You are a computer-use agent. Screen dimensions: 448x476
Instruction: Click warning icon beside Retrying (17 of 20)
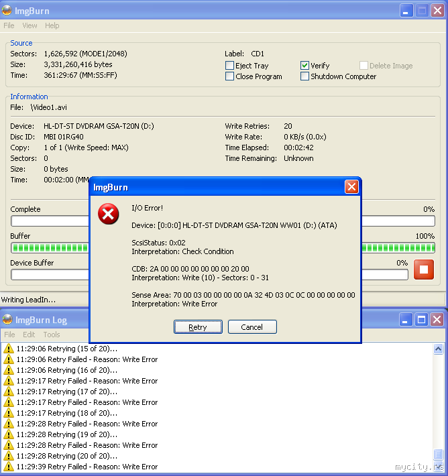[x=9, y=392]
